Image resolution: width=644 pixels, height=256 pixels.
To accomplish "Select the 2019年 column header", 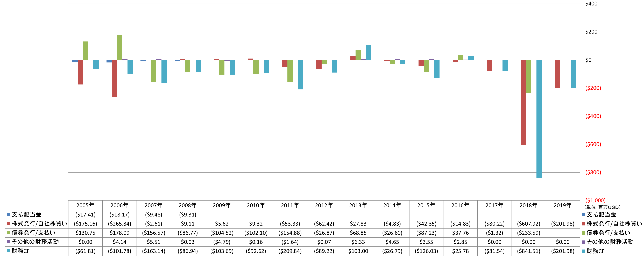I will [563, 205].
